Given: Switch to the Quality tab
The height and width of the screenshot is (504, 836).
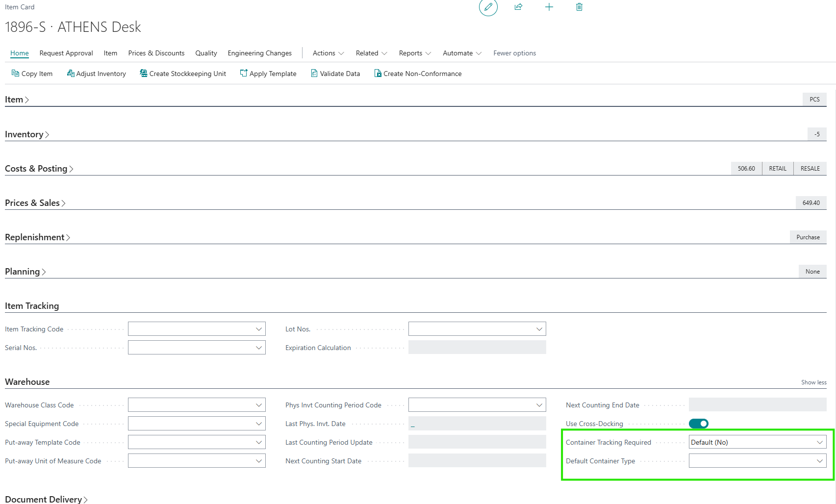Looking at the screenshot, I should (206, 53).
